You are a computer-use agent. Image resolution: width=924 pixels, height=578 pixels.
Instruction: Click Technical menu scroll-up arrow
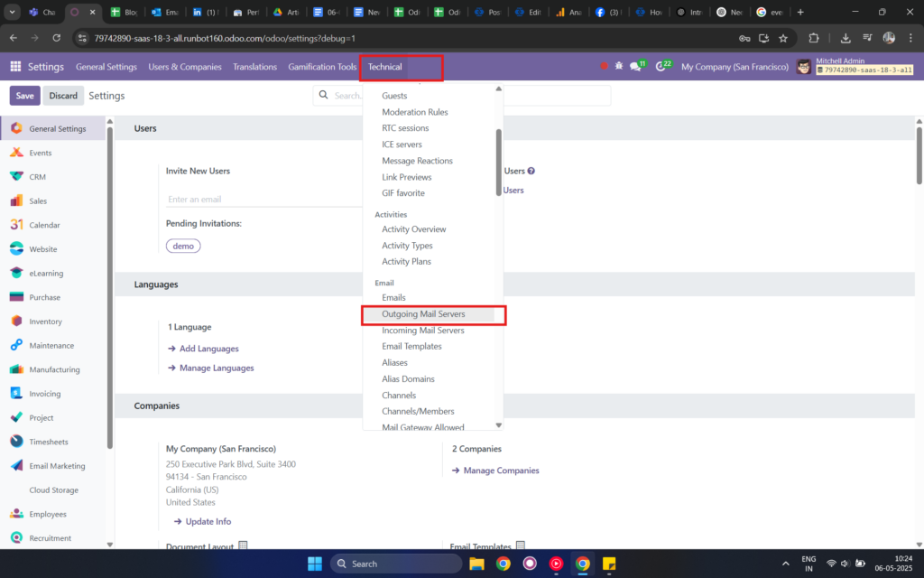pyautogui.click(x=498, y=89)
